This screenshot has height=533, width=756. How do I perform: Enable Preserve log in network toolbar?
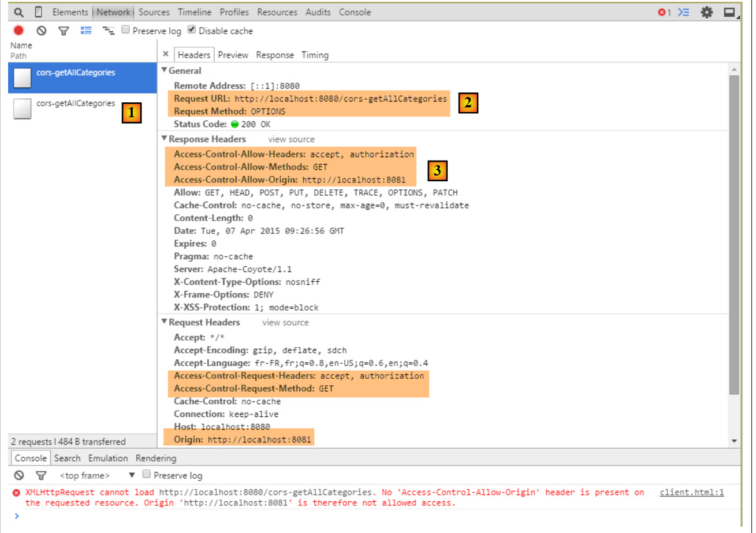[125, 30]
